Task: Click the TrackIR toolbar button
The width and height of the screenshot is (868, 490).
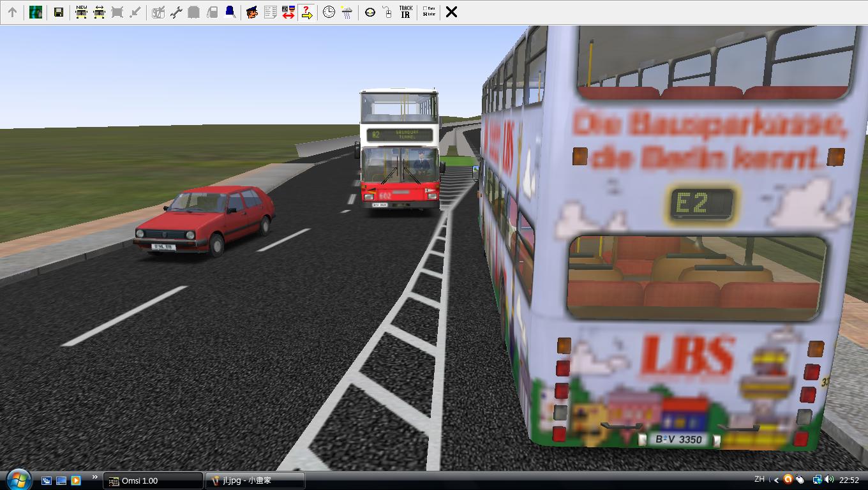Action: 405,12
